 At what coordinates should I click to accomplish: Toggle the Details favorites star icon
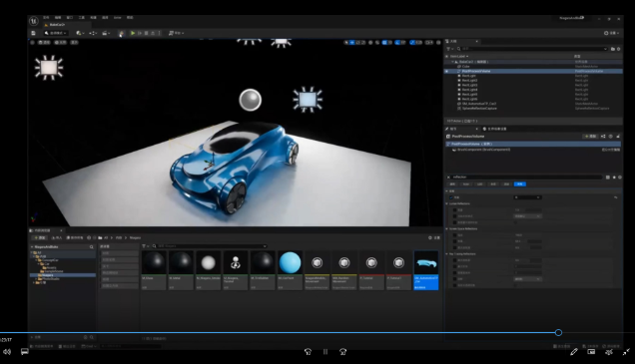point(614,178)
